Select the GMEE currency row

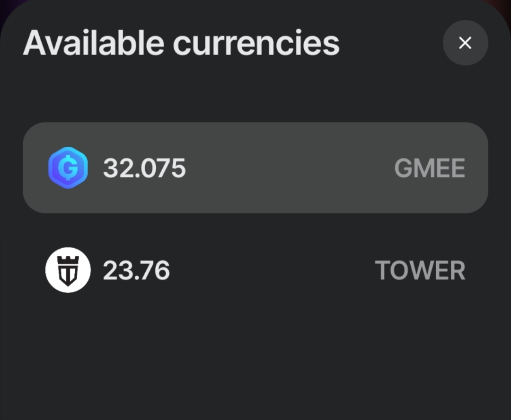pos(255,168)
